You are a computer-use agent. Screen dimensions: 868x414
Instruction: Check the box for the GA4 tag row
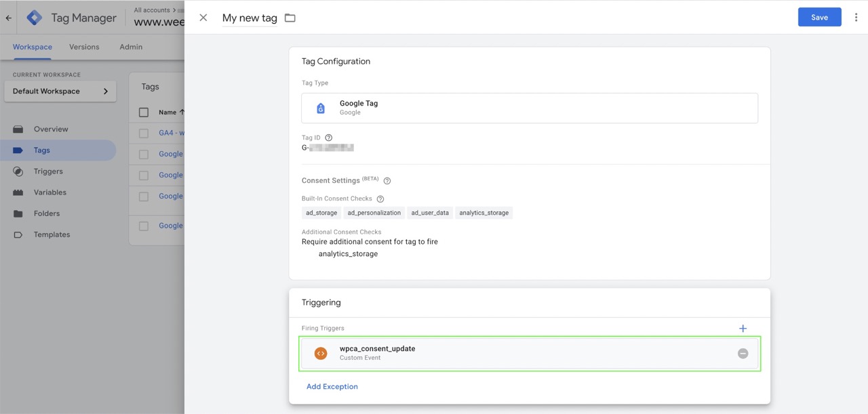tap(144, 133)
